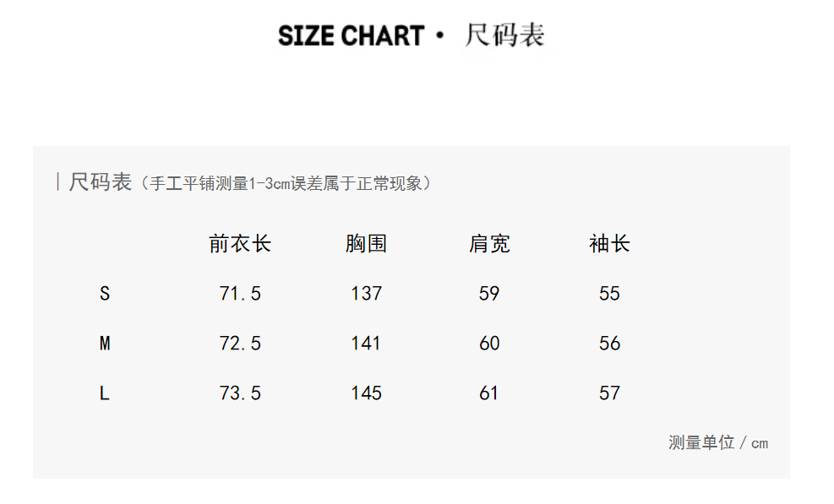Click the 袖长 column header
This screenshot has height=504, width=834.
(x=609, y=245)
